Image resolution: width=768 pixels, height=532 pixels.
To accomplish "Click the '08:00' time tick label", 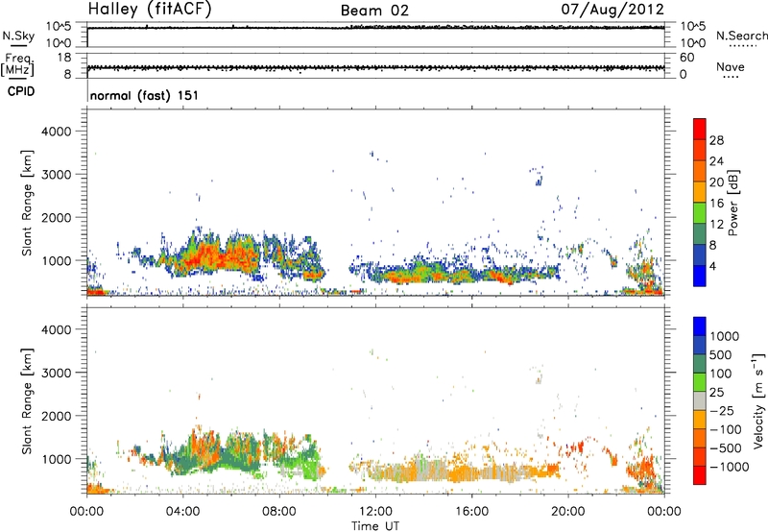I will pyautogui.click(x=279, y=512).
